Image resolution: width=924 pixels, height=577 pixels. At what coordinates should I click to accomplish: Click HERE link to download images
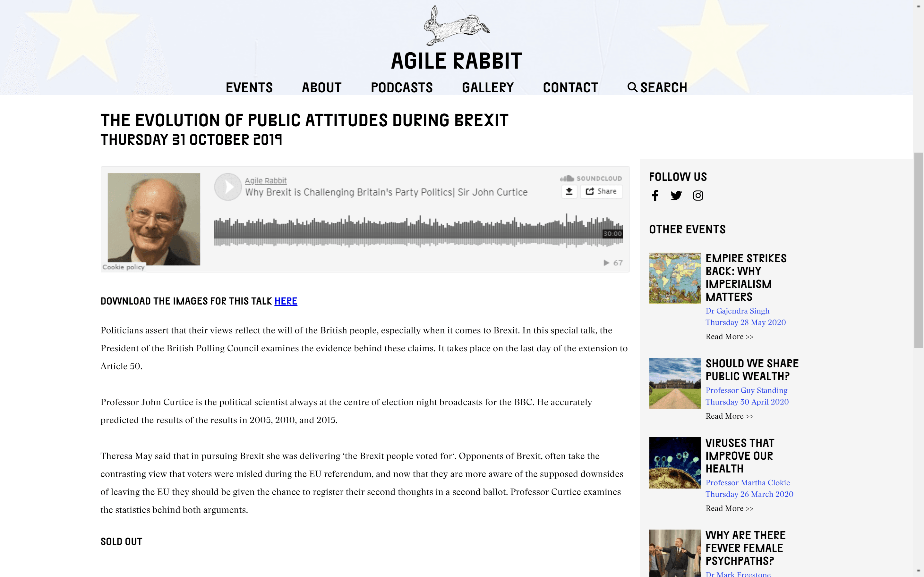tap(286, 301)
